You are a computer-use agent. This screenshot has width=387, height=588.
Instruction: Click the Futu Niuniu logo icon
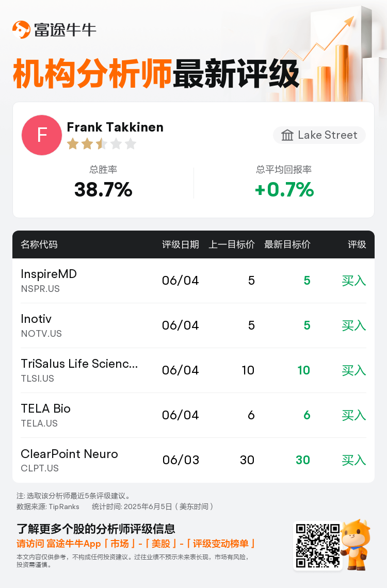click(21, 29)
